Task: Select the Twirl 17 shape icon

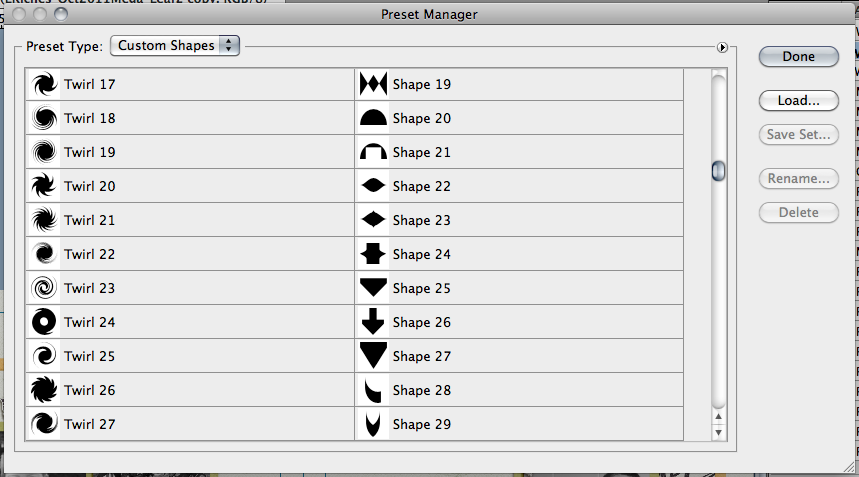Action: [x=44, y=84]
